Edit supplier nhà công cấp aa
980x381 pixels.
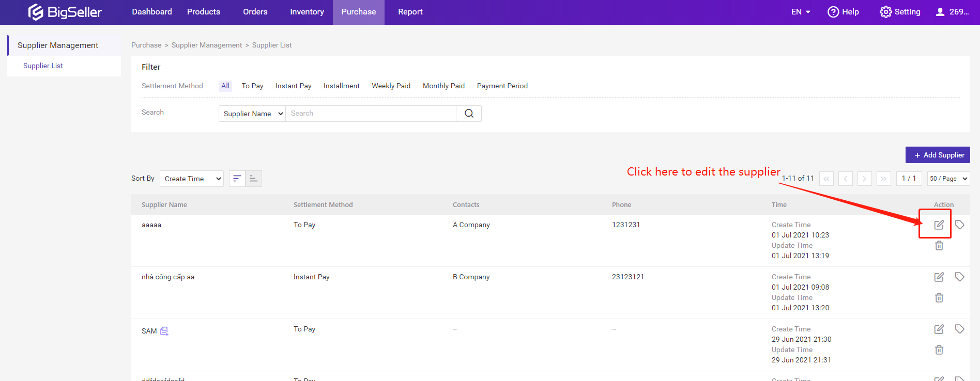pos(939,277)
